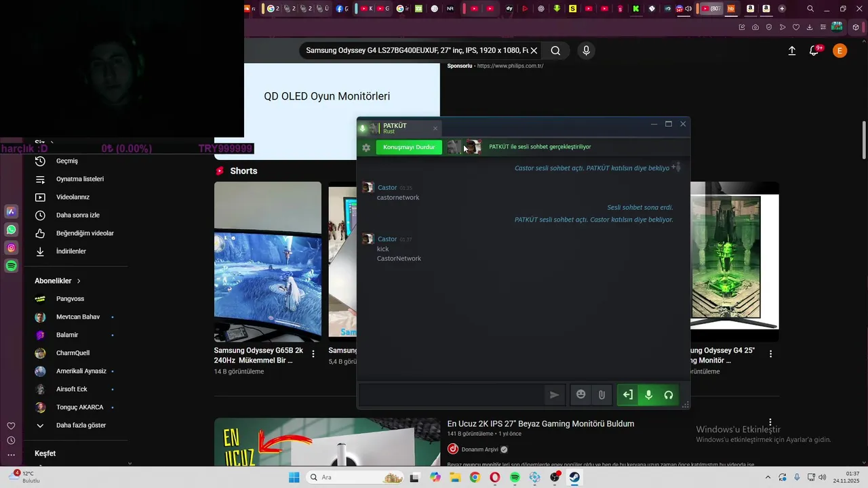
Task: Click the YouTube page vertical scrollbar
Action: [864, 140]
